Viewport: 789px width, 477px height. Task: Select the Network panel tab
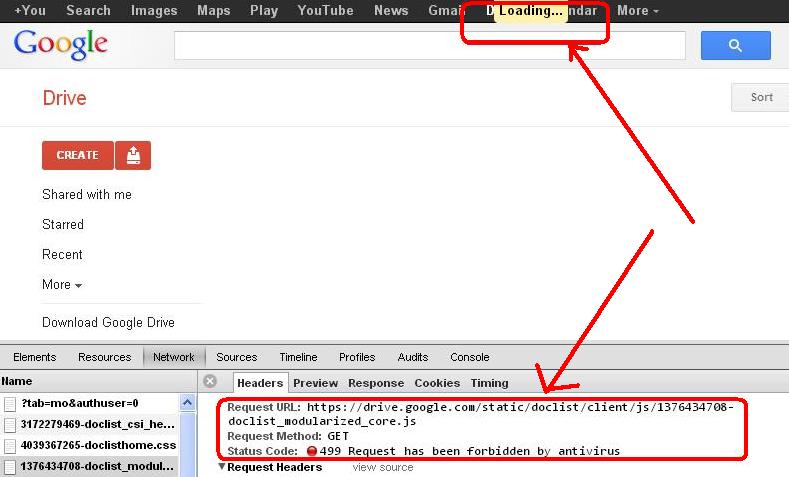point(174,357)
